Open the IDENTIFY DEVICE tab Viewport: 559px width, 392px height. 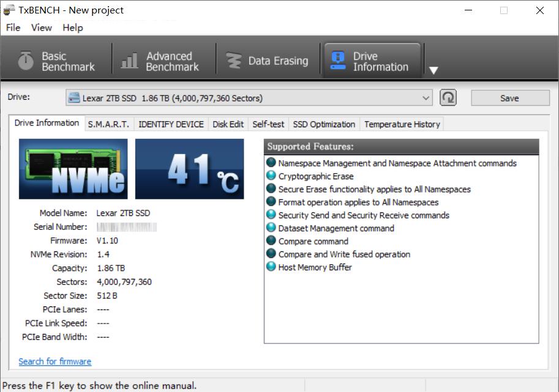click(171, 124)
